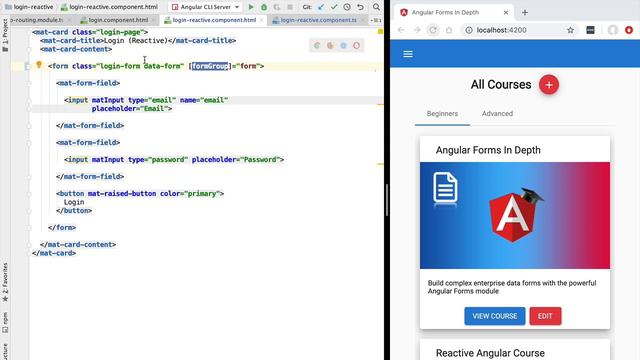
Task: Click the selected formGroup text in code
Action: click(210, 66)
